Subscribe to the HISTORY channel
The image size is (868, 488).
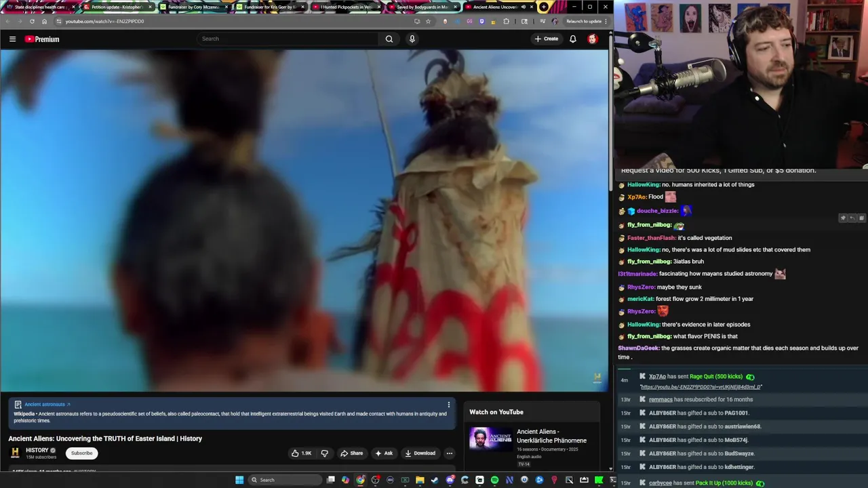(x=82, y=453)
